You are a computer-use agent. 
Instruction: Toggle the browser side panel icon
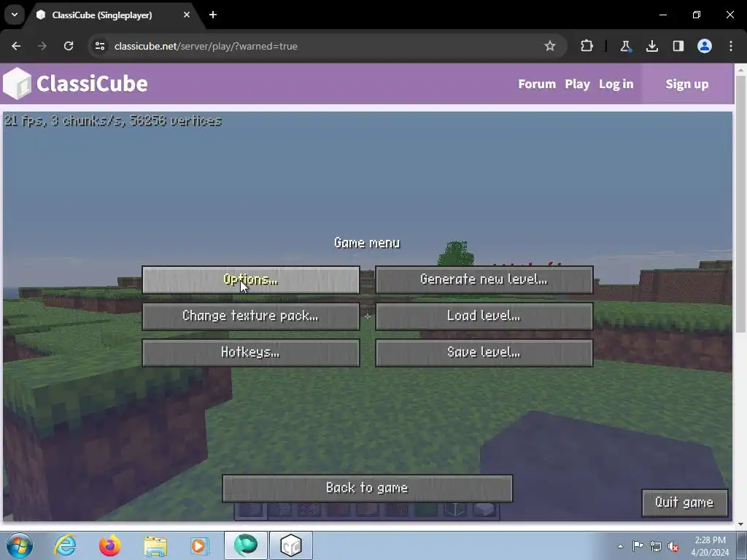click(678, 46)
